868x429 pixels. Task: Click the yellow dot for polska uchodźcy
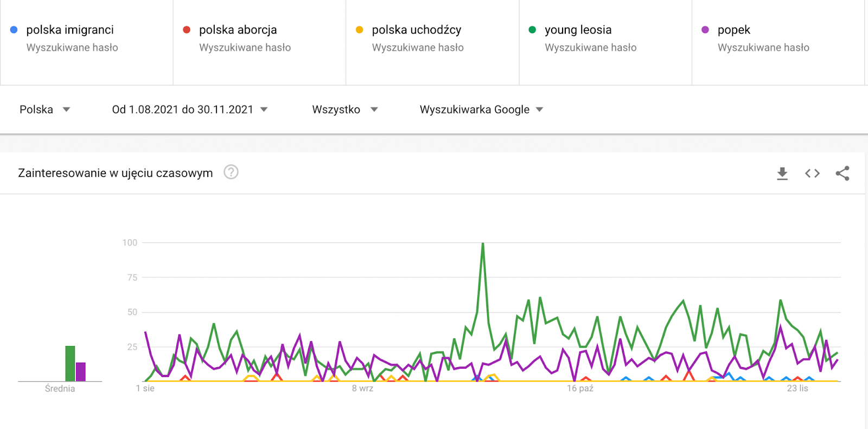coord(359,30)
